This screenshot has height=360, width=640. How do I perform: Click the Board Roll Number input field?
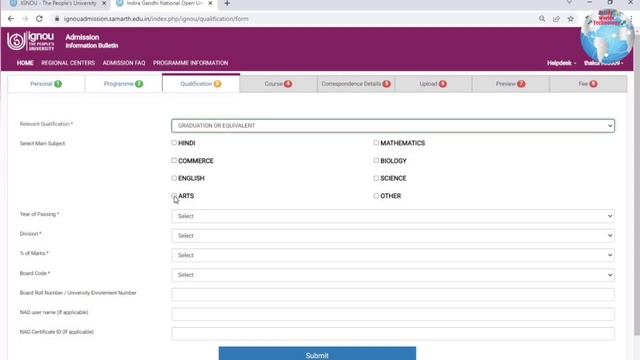[393, 294]
